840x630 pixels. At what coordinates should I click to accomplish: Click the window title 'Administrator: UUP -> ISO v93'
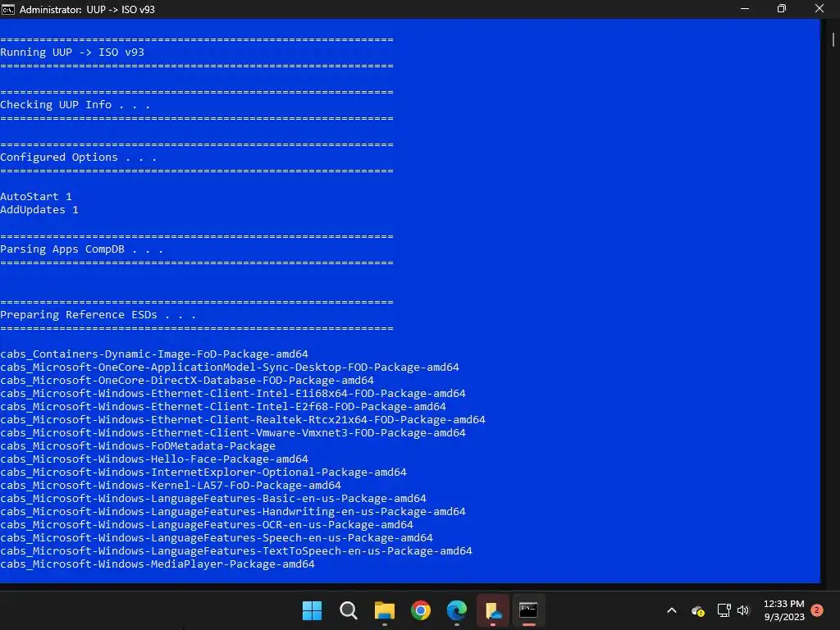point(87,10)
